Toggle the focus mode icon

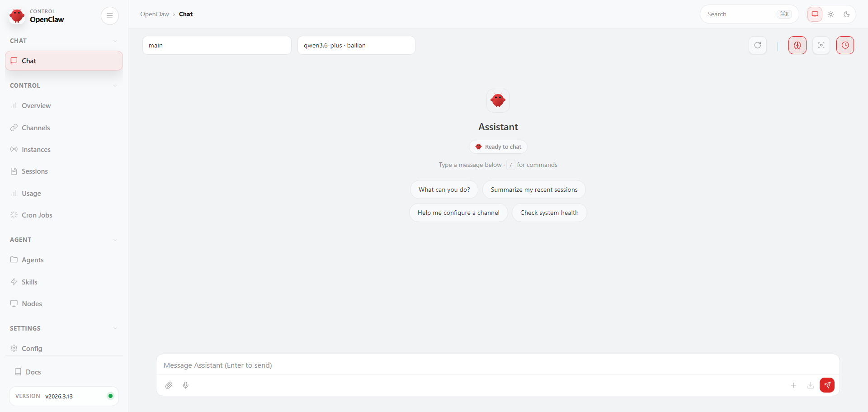[821, 45]
